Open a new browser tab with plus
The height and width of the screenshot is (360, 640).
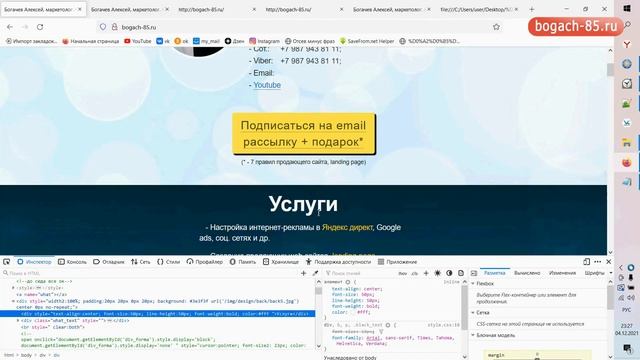[x=531, y=9]
